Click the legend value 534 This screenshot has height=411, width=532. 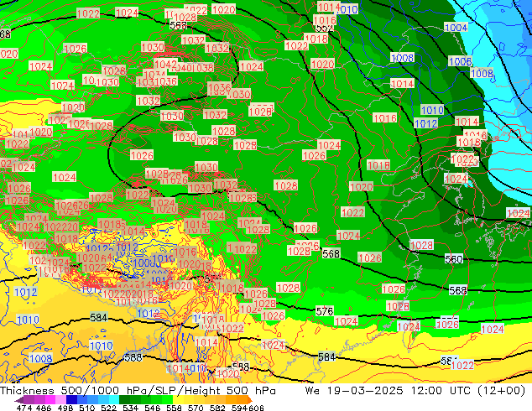(130, 408)
